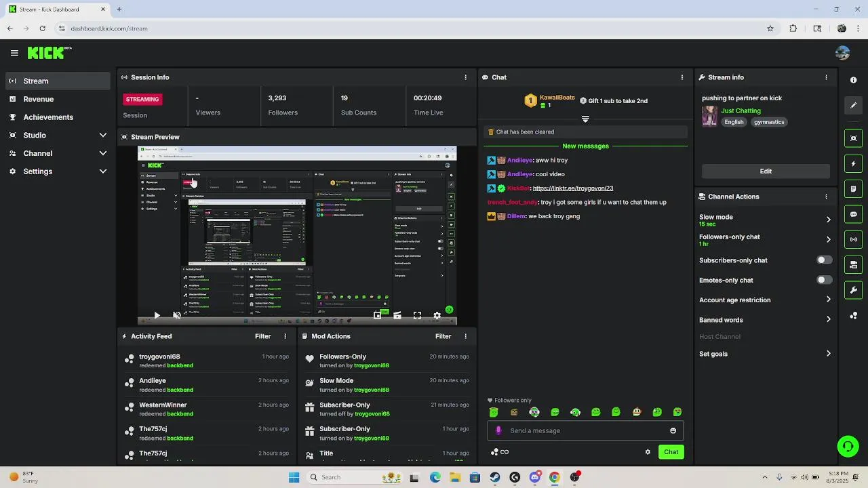Open chat settings gear icon
868x488 pixels.
pyautogui.click(x=648, y=452)
